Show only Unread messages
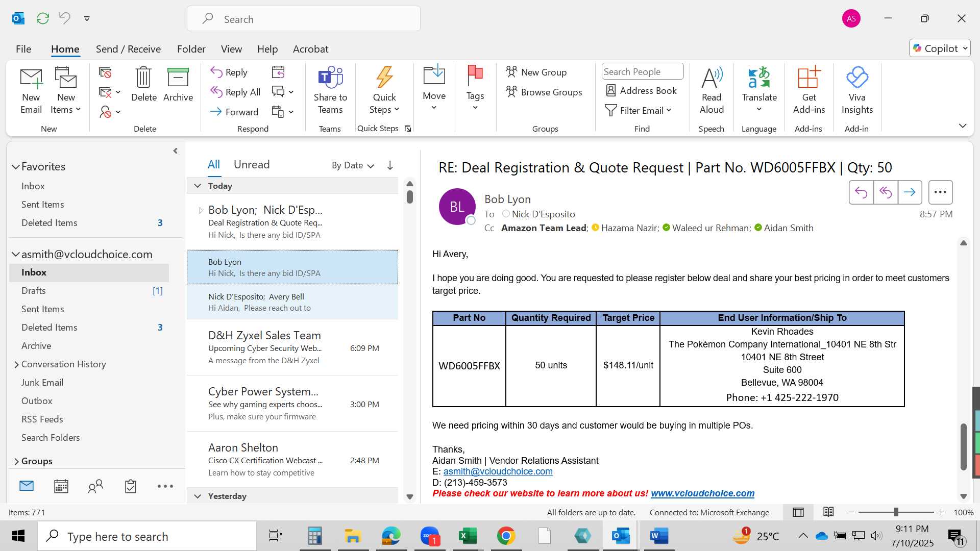 coord(252,164)
